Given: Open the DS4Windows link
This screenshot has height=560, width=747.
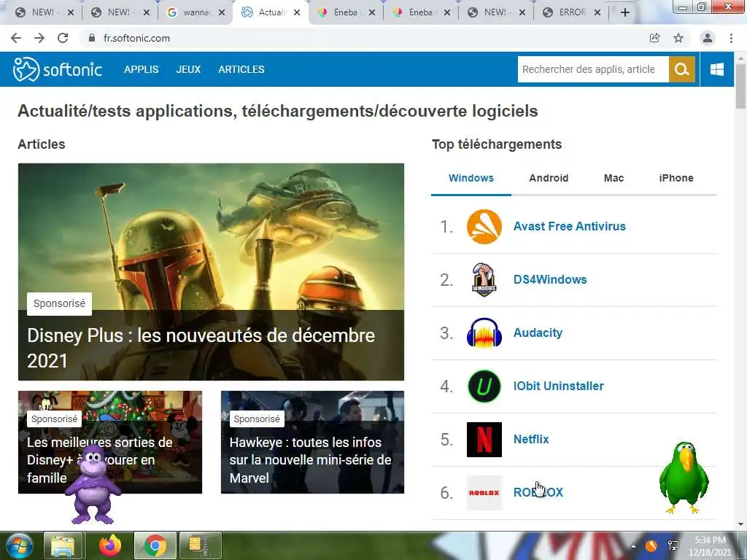Looking at the screenshot, I should 550,279.
